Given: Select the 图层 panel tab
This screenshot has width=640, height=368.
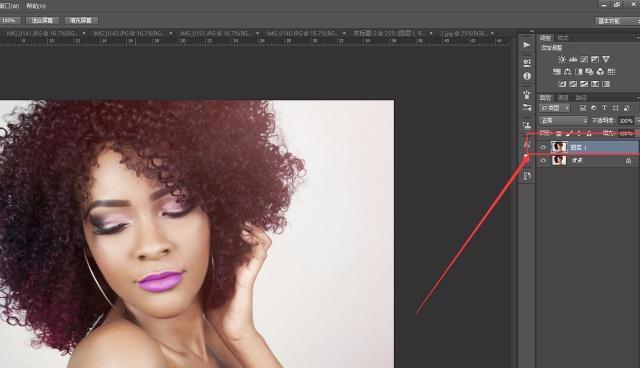Looking at the screenshot, I should 545,98.
